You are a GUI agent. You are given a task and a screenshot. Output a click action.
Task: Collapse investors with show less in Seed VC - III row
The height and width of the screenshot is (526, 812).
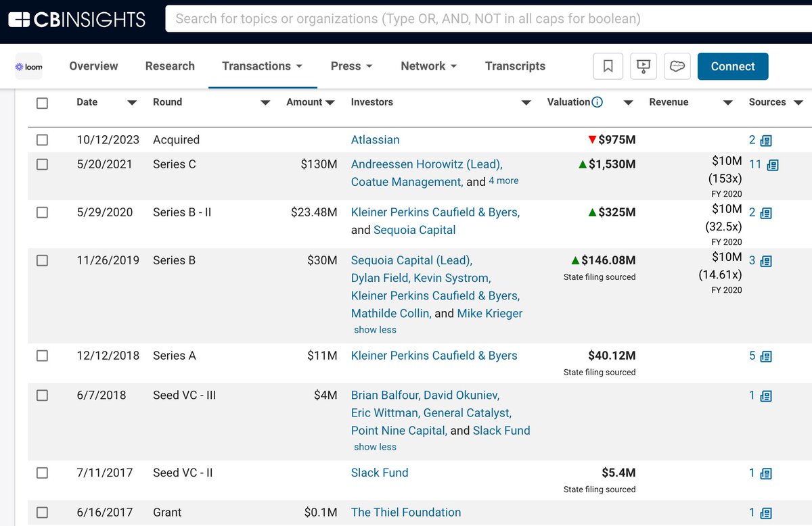click(375, 447)
